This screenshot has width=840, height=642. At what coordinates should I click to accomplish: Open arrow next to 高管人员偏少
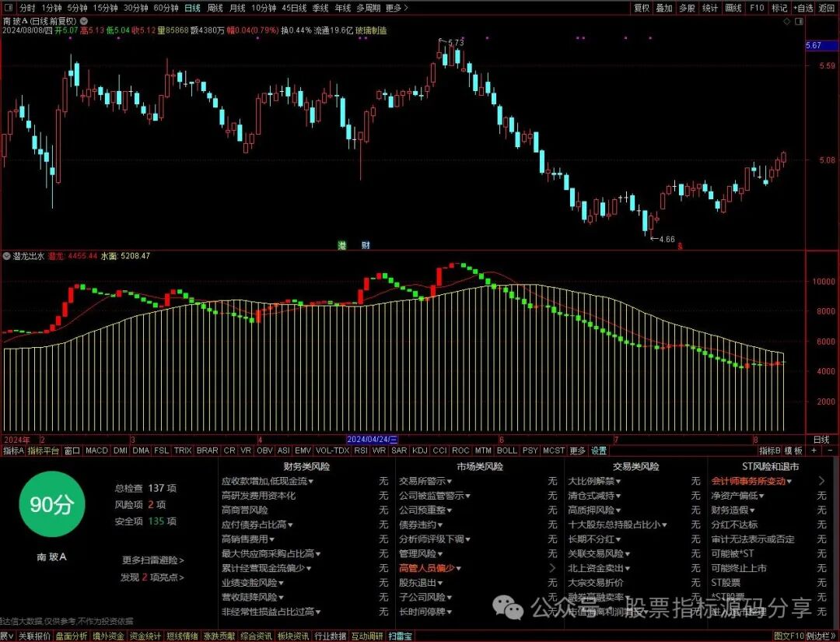coord(553,568)
